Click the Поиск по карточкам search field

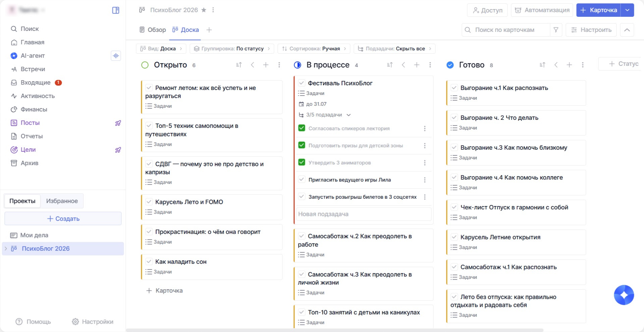point(506,30)
